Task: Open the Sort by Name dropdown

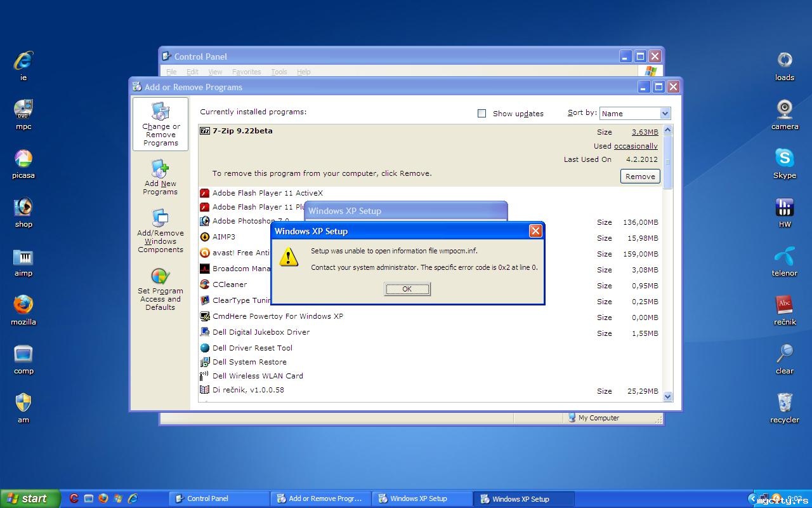Action: [635, 113]
